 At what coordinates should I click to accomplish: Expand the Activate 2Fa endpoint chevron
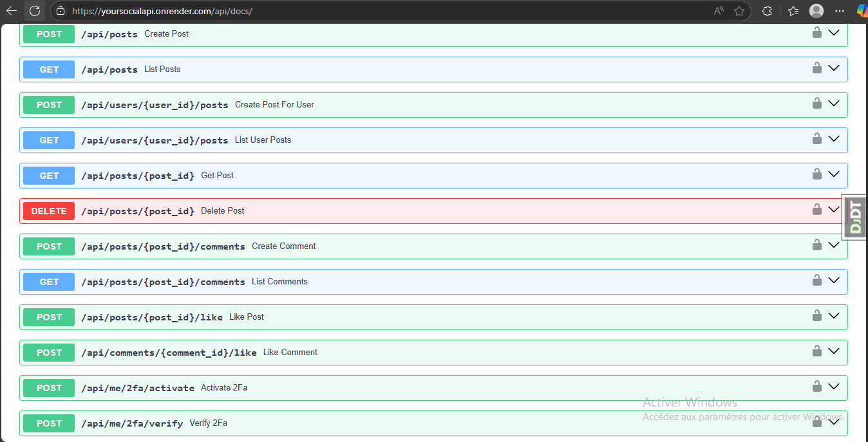[x=834, y=387]
